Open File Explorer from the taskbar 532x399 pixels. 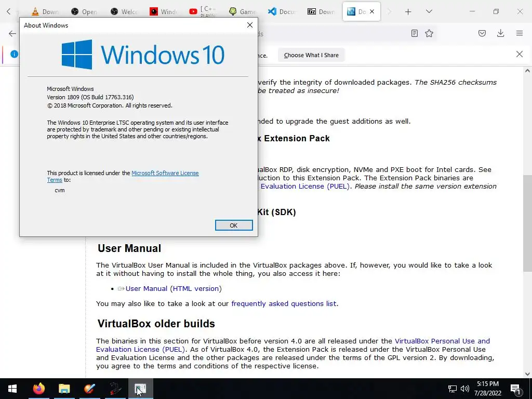pos(64,389)
